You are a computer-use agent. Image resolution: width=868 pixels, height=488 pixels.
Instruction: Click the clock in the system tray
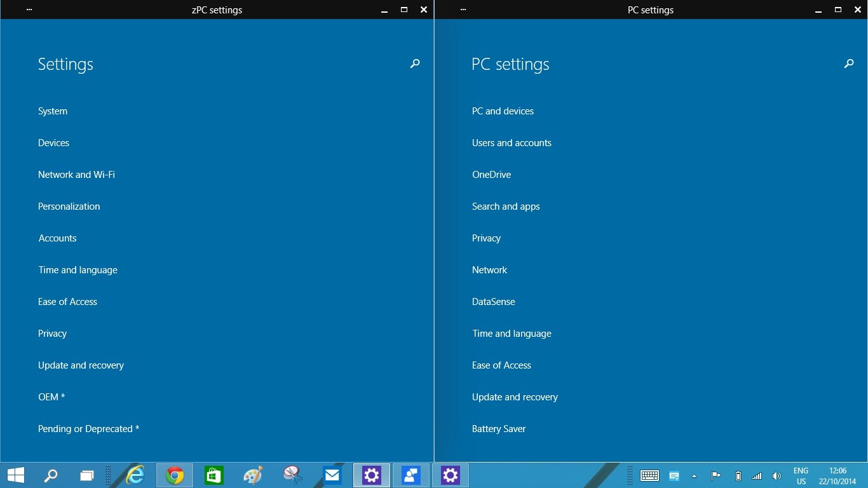836,475
